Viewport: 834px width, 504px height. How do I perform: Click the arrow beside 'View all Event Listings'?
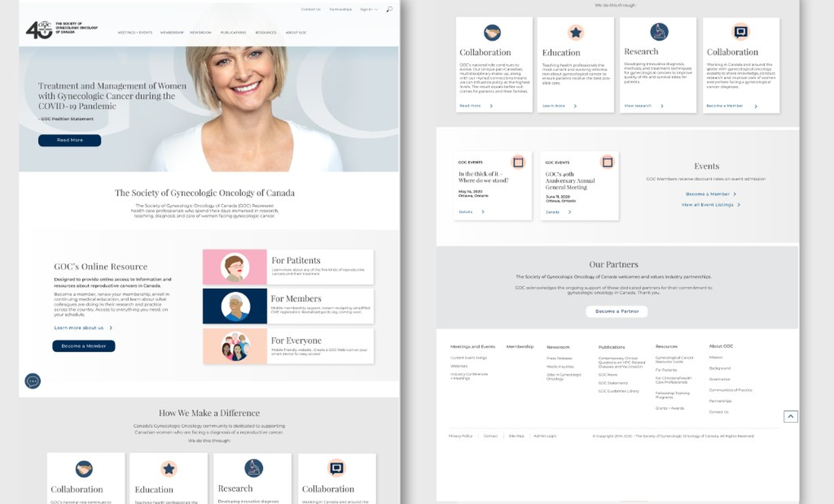[x=738, y=205]
